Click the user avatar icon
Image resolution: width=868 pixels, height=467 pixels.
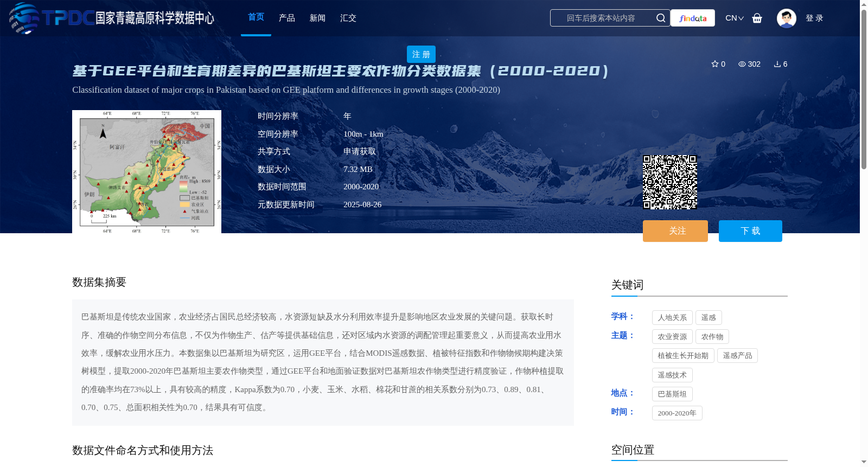787,18
